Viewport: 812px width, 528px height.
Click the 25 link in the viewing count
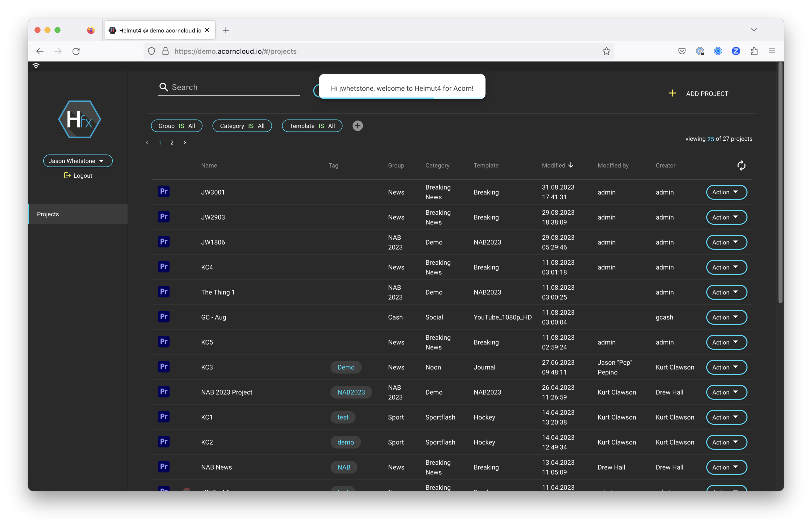click(x=711, y=139)
